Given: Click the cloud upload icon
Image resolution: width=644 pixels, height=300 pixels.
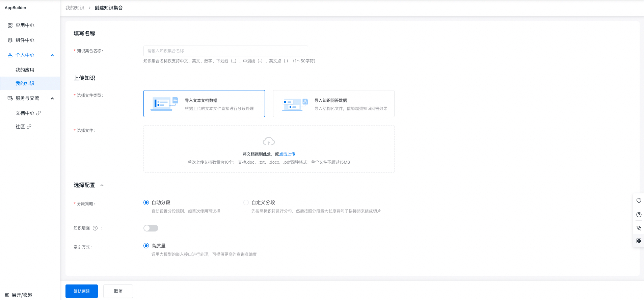Looking at the screenshot, I should click(269, 141).
